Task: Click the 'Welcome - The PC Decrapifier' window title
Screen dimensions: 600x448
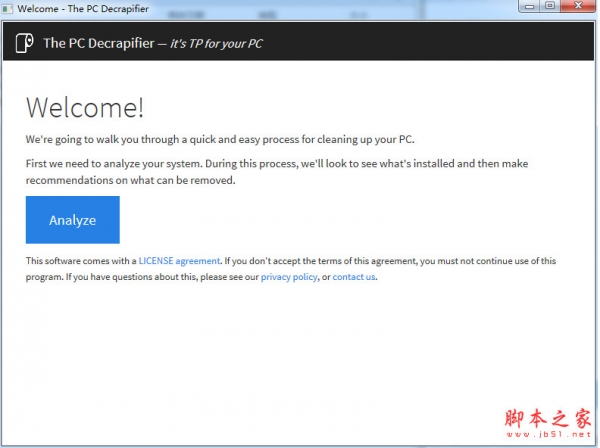Action: point(83,8)
